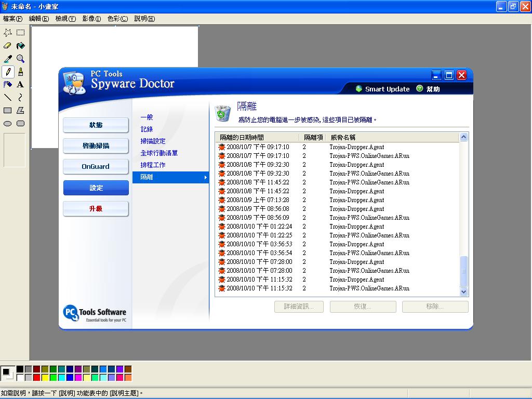Click the quarantine recycle bin icon
This screenshot has height=399, width=532.
(x=222, y=113)
